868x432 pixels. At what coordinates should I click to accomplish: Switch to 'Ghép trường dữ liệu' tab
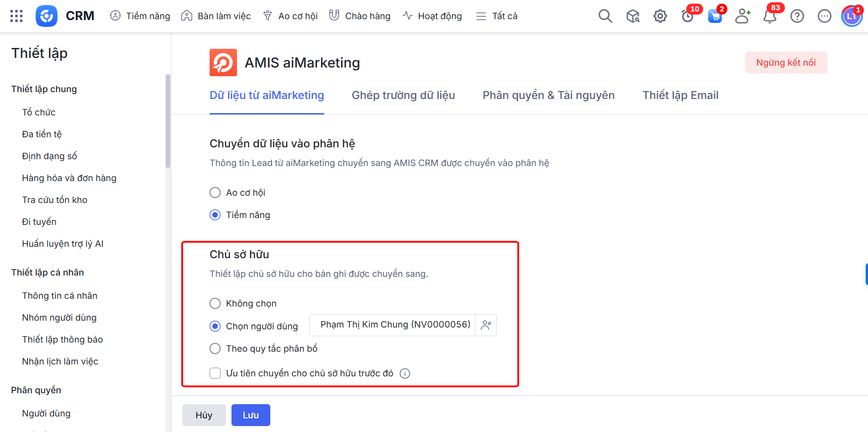click(x=403, y=95)
